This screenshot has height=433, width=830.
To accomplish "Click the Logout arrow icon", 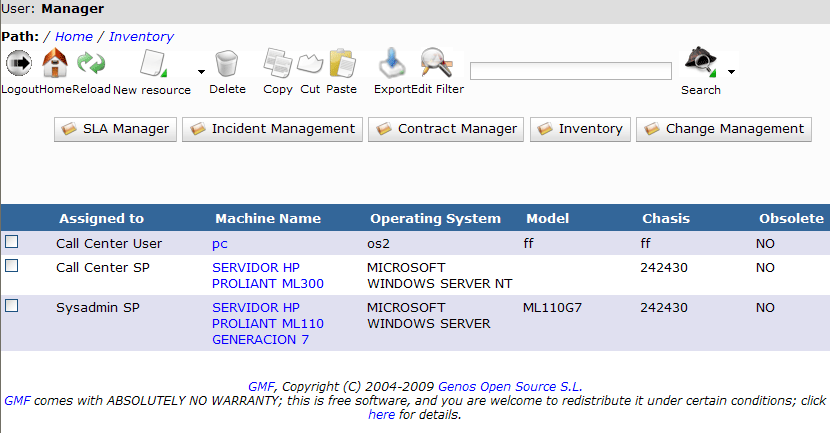I will coord(19,63).
